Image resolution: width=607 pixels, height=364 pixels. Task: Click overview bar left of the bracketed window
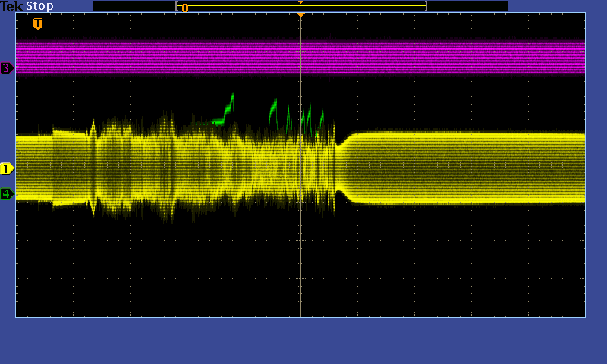coord(133,6)
